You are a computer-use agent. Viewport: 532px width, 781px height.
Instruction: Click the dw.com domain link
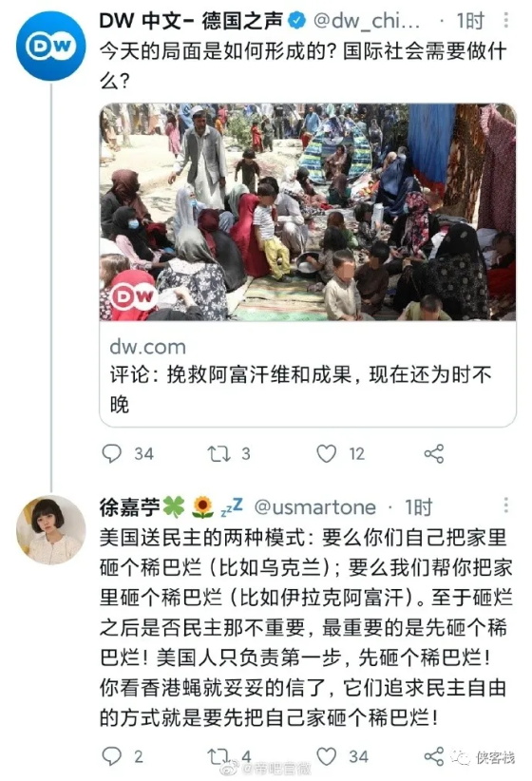click(148, 347)
